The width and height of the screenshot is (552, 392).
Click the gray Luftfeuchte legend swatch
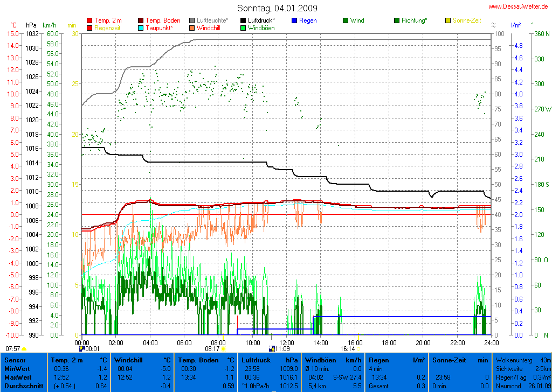pyautogui.click(x=192, y=21)
